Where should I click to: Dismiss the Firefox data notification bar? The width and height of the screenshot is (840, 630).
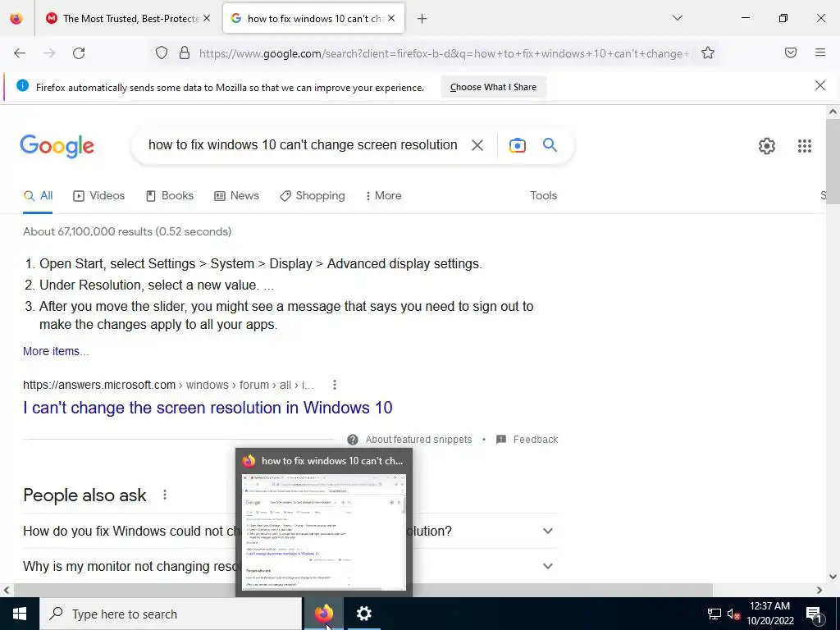(820, 85)
